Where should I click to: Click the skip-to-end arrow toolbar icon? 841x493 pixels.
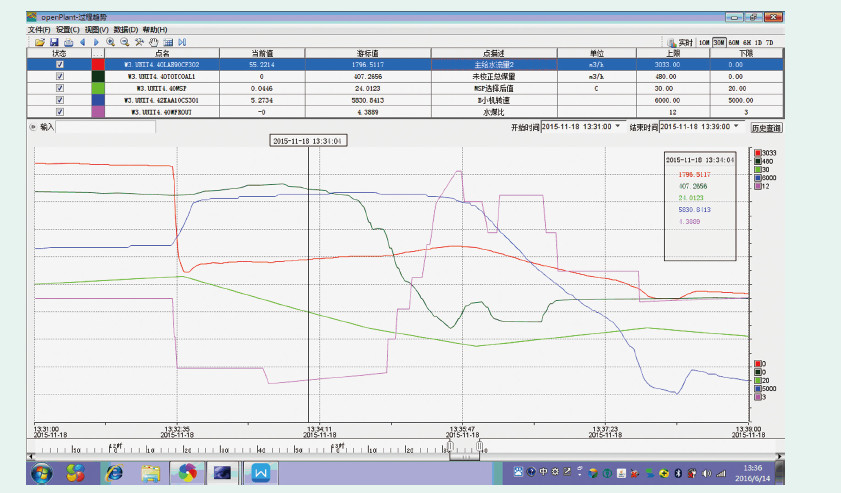click(182, 42)
